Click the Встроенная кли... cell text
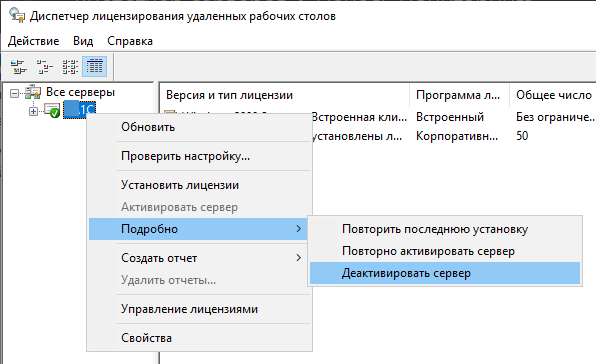 [x=359, y=117]
